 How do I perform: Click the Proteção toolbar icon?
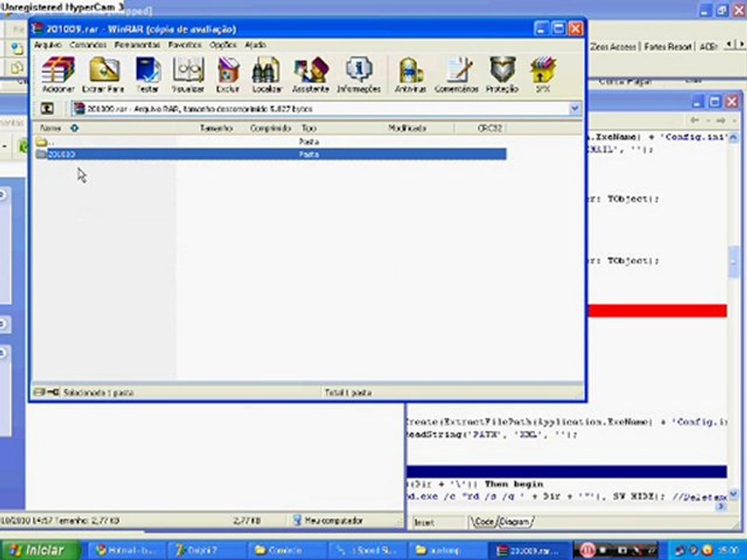pos(502,75)
